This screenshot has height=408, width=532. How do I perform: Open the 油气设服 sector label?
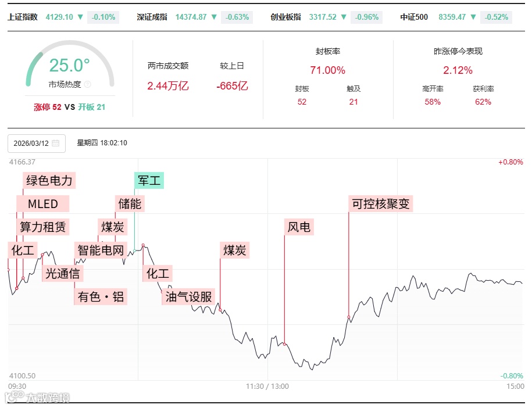188,297
